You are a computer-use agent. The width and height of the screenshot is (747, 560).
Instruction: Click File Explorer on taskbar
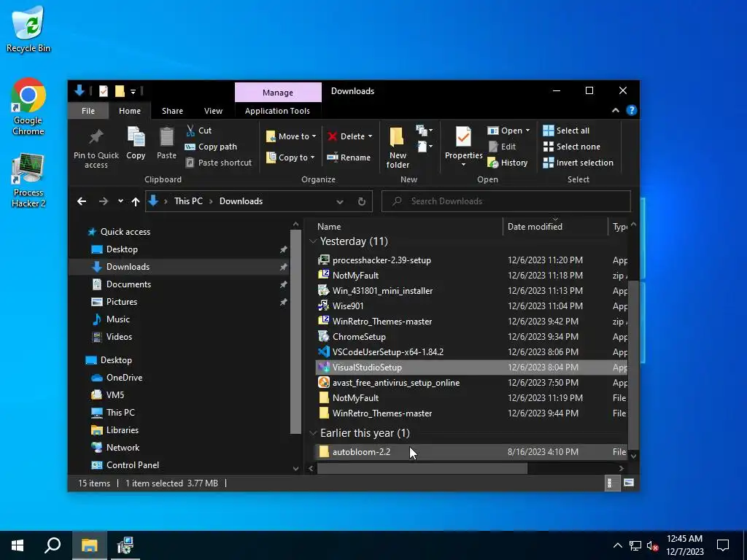pos(89,545)
